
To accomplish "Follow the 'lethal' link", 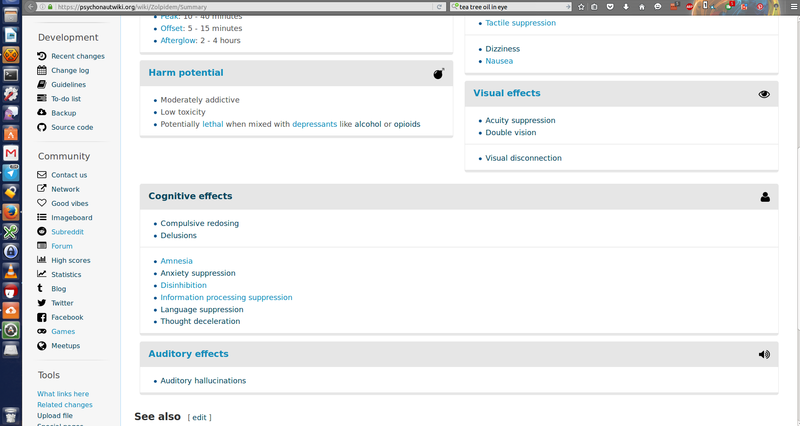I will pos(213,124).
